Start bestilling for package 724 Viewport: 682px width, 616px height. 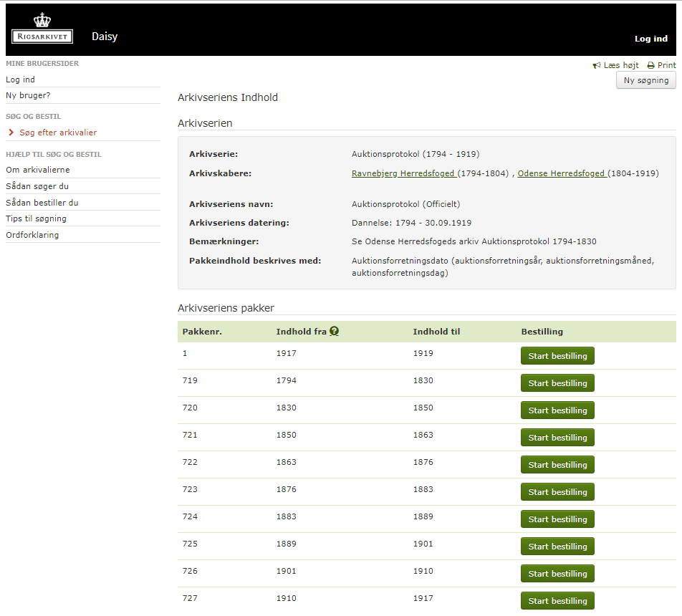(x=557, y=519)
